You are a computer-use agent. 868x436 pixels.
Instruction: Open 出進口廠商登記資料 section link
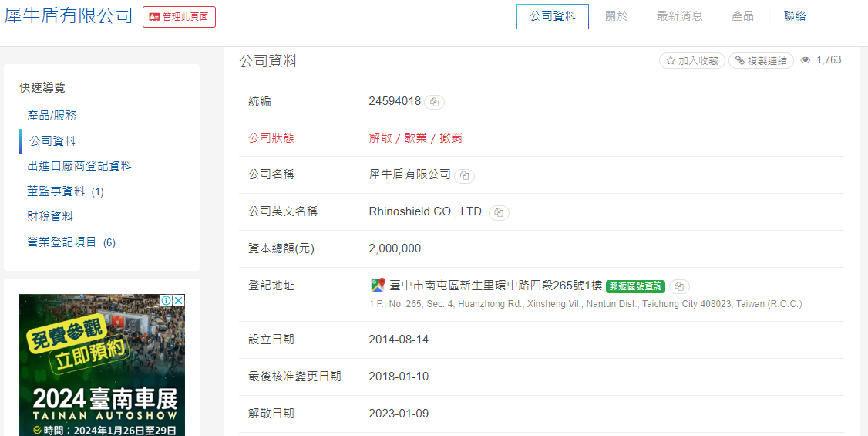[x=79, y=166]
